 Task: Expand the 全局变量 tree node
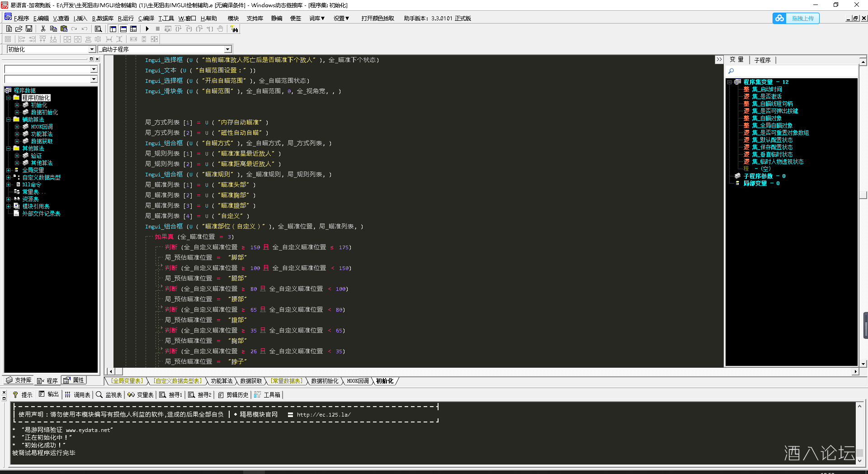pyautogui.click(x=8, y=170)
